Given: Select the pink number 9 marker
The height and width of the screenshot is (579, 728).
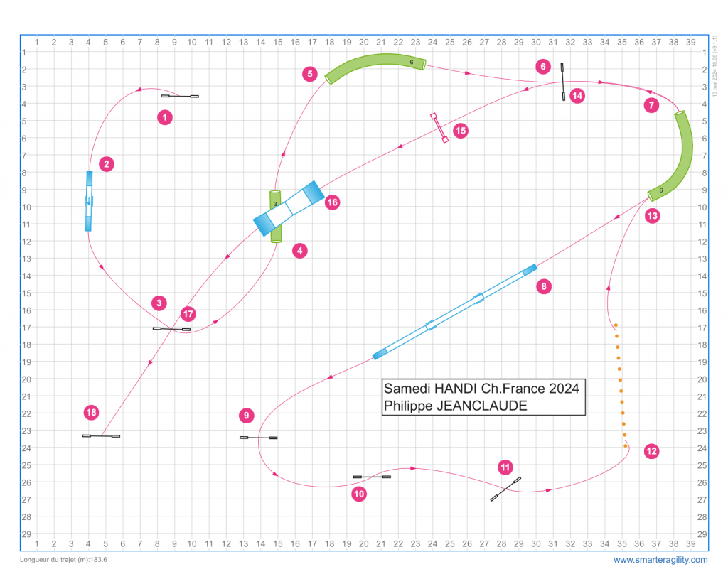Looking at the screenshot, I should [x=246, y=415].
